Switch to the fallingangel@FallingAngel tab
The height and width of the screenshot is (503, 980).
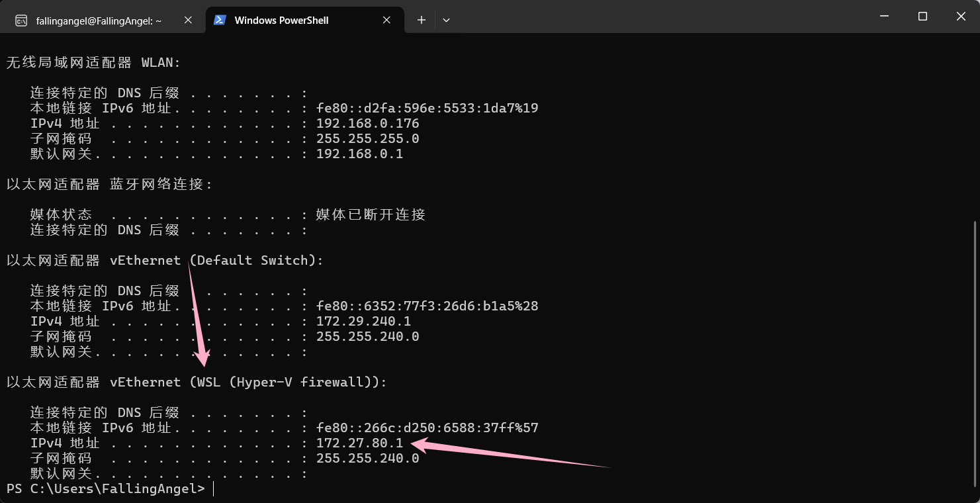[x=103, y=21]
